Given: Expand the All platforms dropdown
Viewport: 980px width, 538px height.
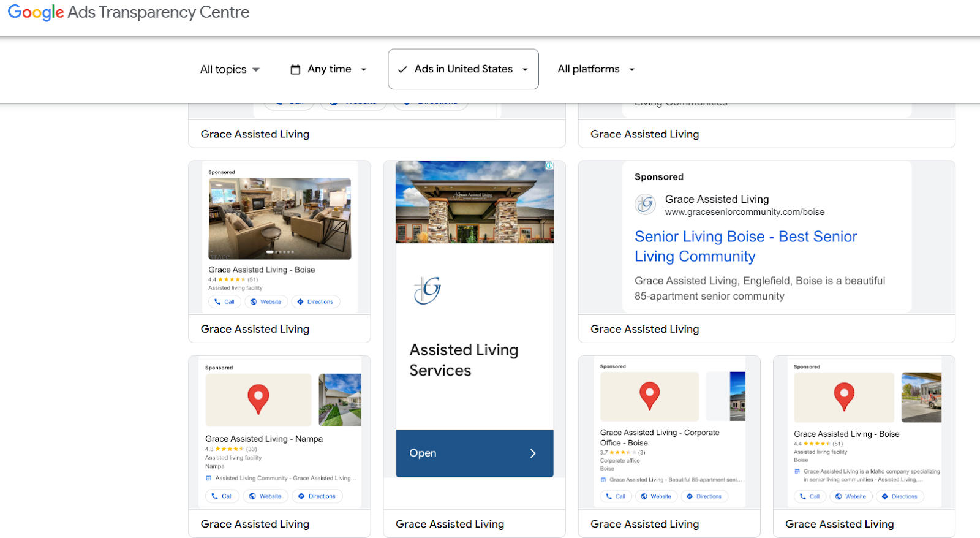Looking at the screenshot, I should [596, 69].
